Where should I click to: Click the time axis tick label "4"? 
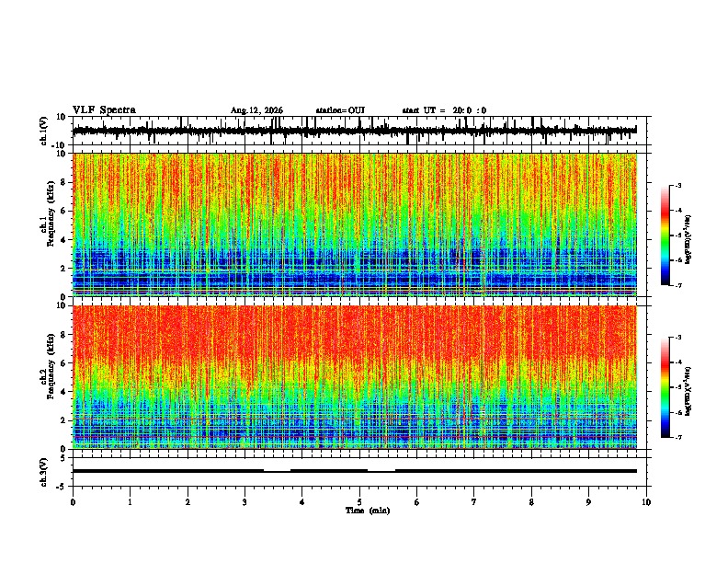(302, 502)
